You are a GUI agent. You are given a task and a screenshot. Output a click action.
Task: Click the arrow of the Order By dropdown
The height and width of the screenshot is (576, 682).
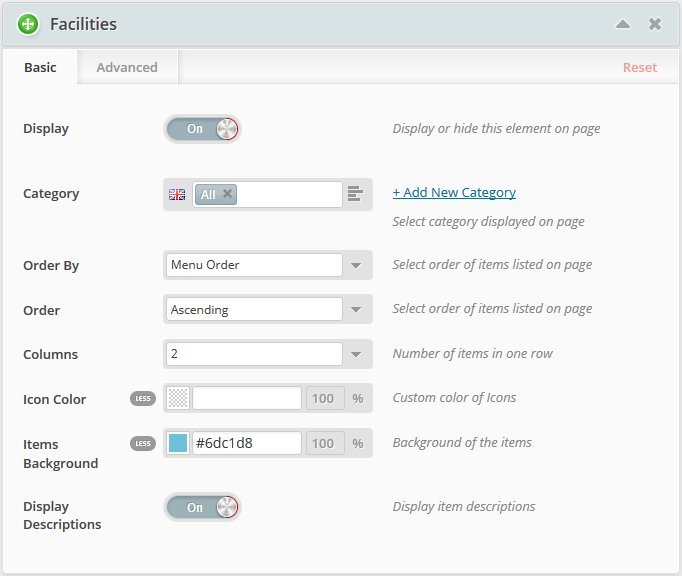356,265
